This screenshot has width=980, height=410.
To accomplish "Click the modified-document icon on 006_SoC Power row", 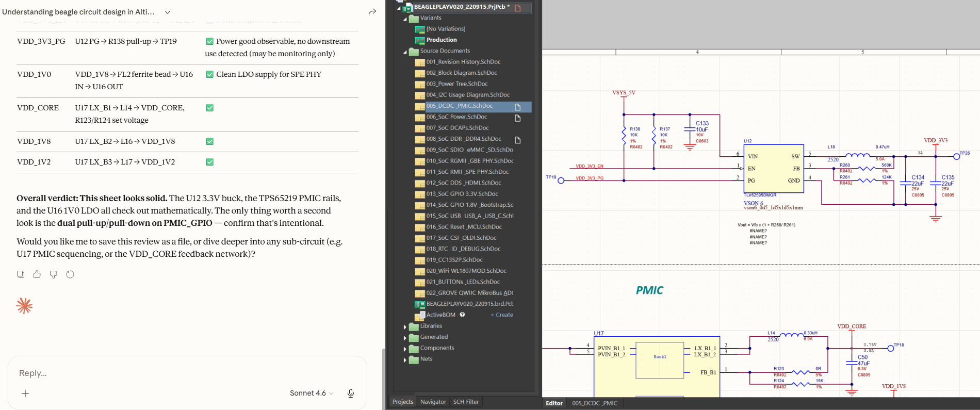I will pos(517,118).
